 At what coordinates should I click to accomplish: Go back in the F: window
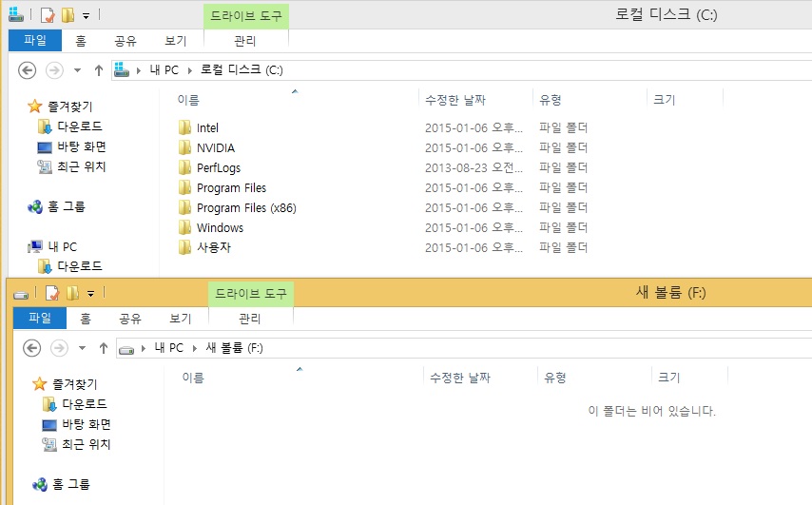[31, 348]
